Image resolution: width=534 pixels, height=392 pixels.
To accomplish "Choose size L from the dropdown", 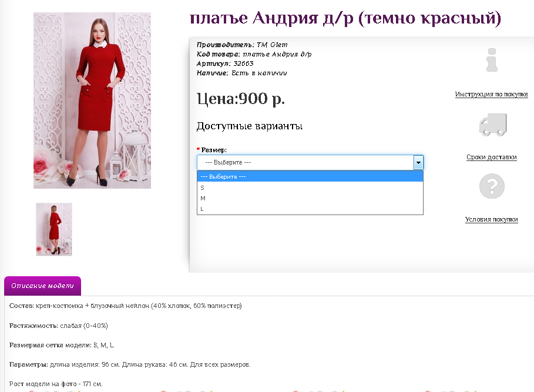I will point(310,209).
